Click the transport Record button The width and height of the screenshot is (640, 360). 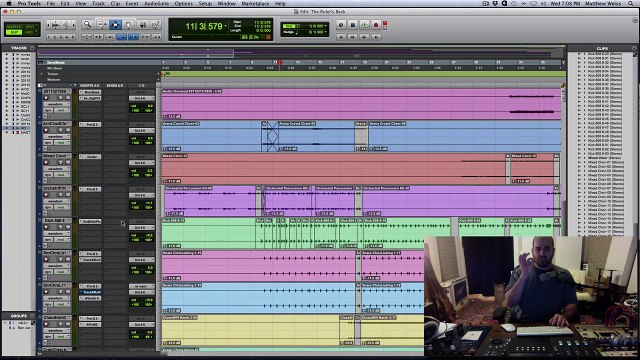376,25
